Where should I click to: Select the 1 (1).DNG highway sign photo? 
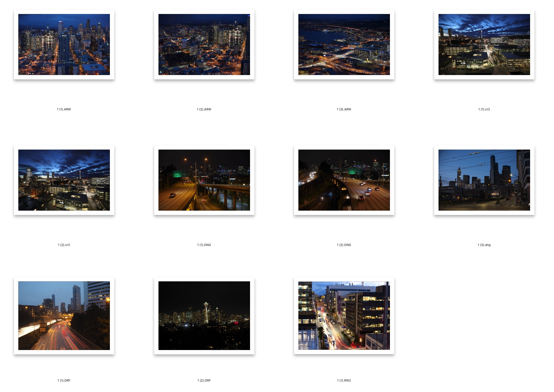pos(204,180)
